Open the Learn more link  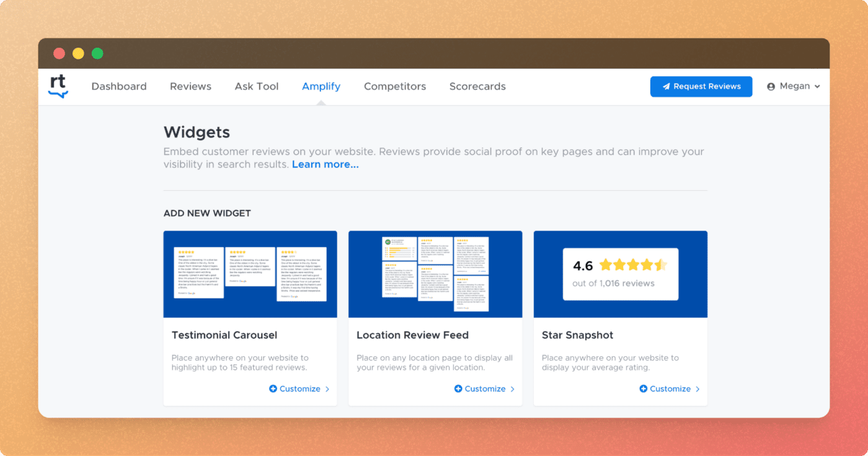(325, 164)
